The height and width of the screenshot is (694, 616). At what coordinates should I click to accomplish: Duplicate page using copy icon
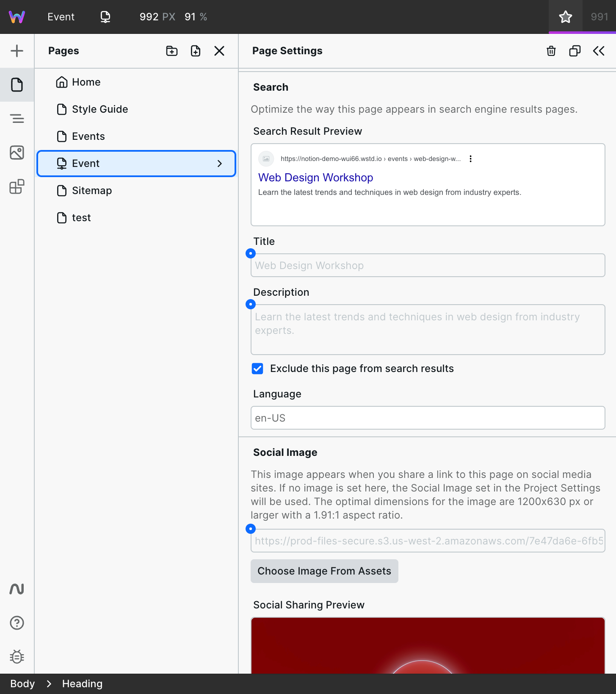pyautogui.click(x=575, y=51)
